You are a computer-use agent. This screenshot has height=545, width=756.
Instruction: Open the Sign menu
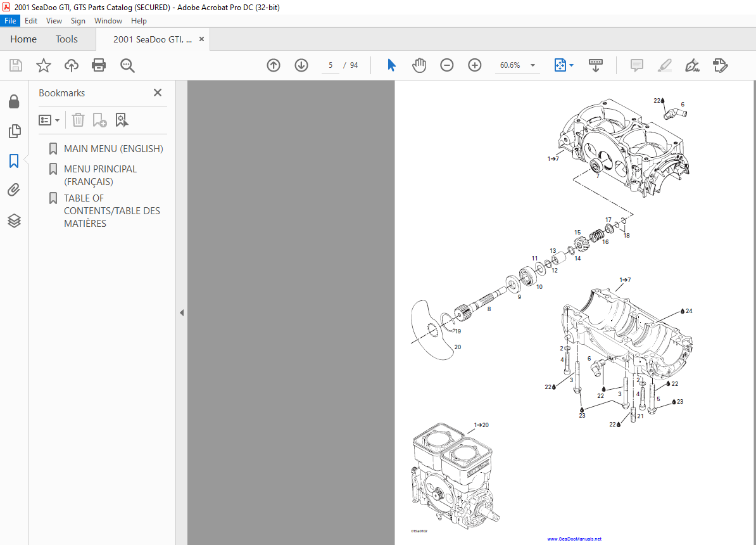click(78, 21)
